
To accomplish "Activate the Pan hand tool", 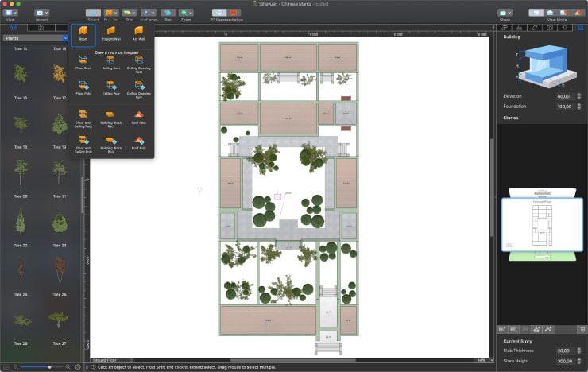I will 168,13.
